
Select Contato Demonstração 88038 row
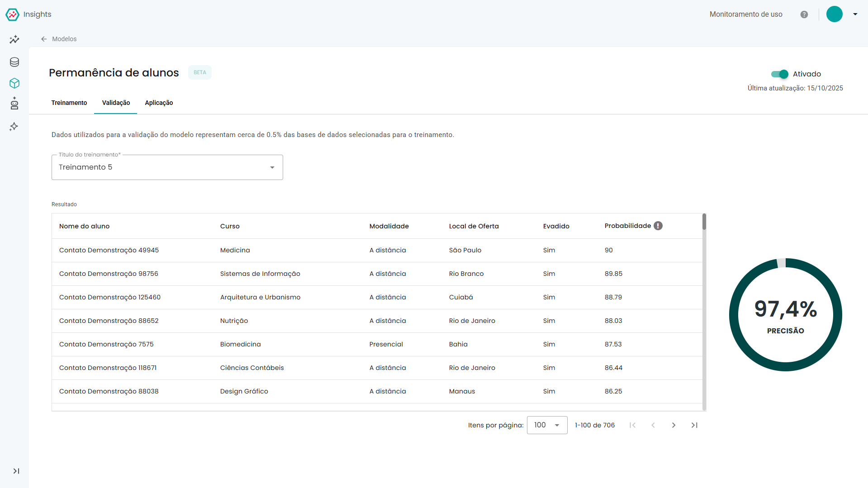tap(377, 391)
